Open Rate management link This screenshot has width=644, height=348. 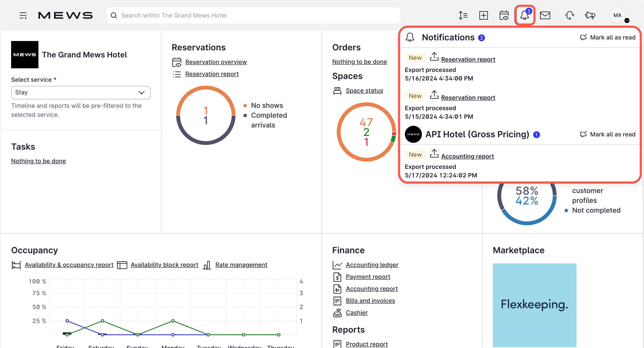pos(241,265)
